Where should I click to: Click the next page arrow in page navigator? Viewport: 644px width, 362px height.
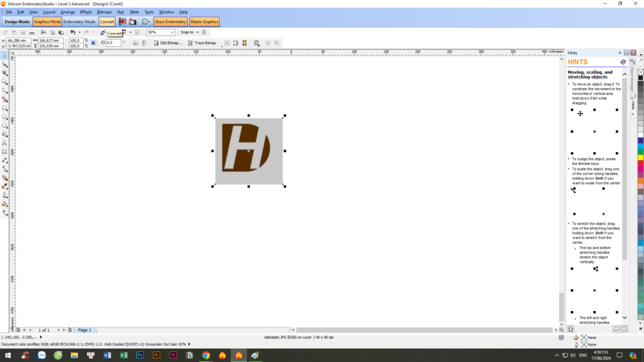pos(58,330)
